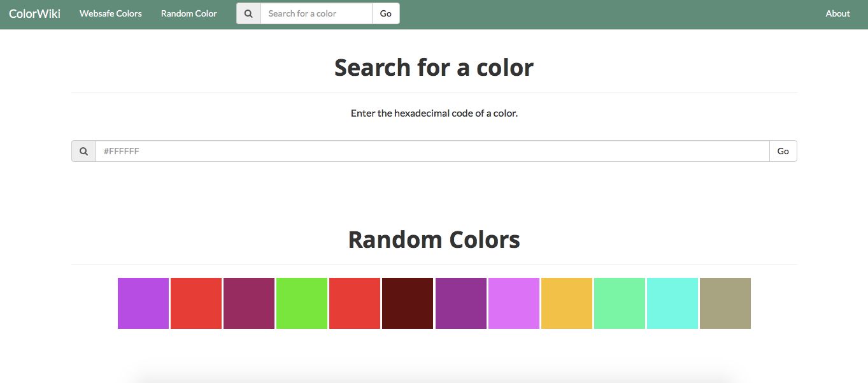The width and height of the screenshot is (868, 383).
Task: Open the About page
Action: [x=837, y=13]
